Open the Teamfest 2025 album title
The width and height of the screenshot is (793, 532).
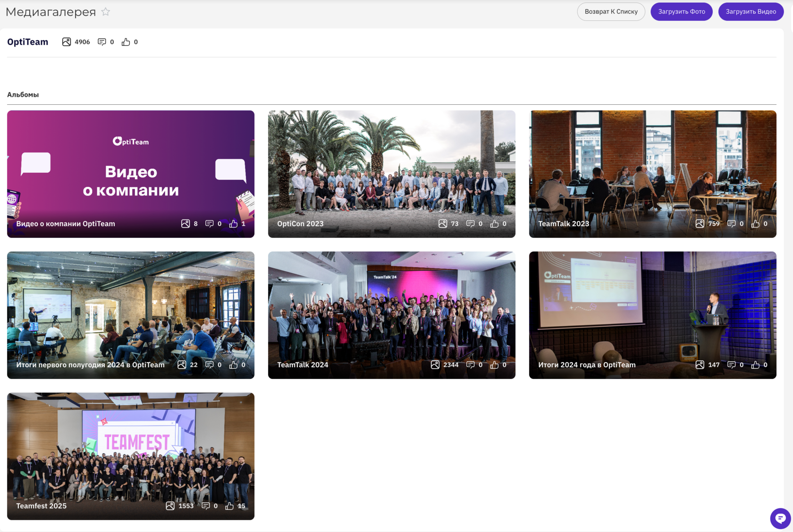[42, 506]
